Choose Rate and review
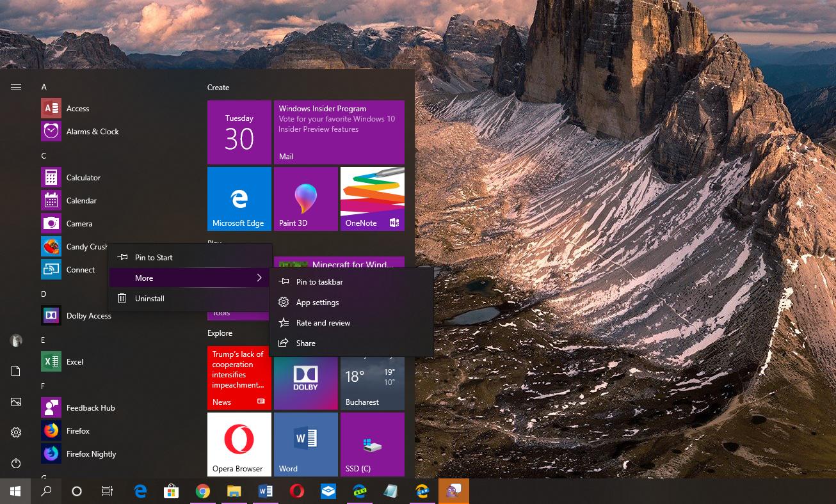The width and height of the screenshot is (836, 504). (x=351, y=323)
